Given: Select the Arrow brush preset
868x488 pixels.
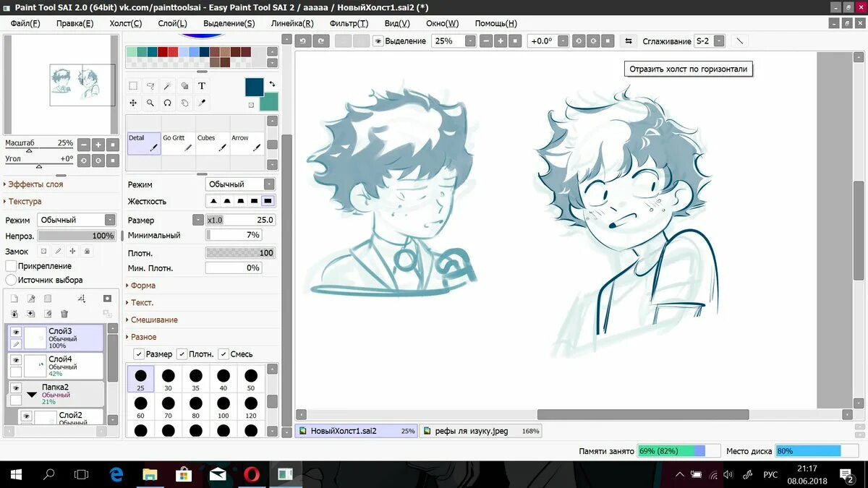Looking at the screenshot, I should [x=247, y=143].
